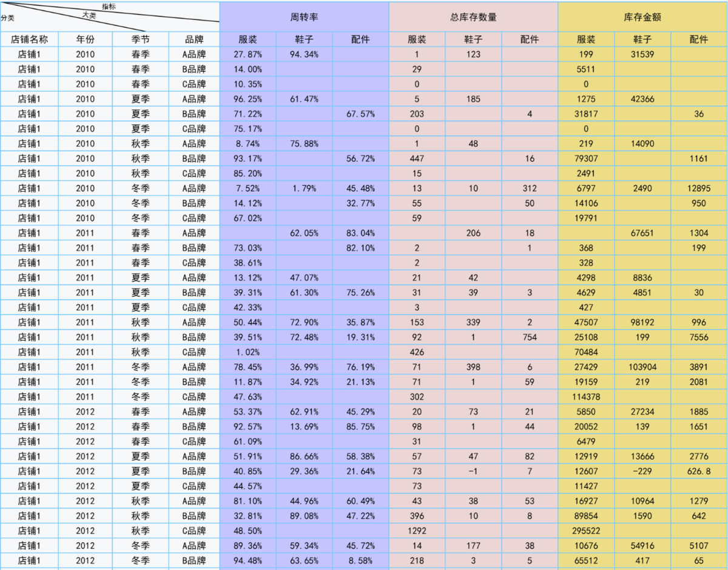This screenshot has width=728, height=570.
Task: Click the 店铺名称 column header
Action: coord(28,39)
